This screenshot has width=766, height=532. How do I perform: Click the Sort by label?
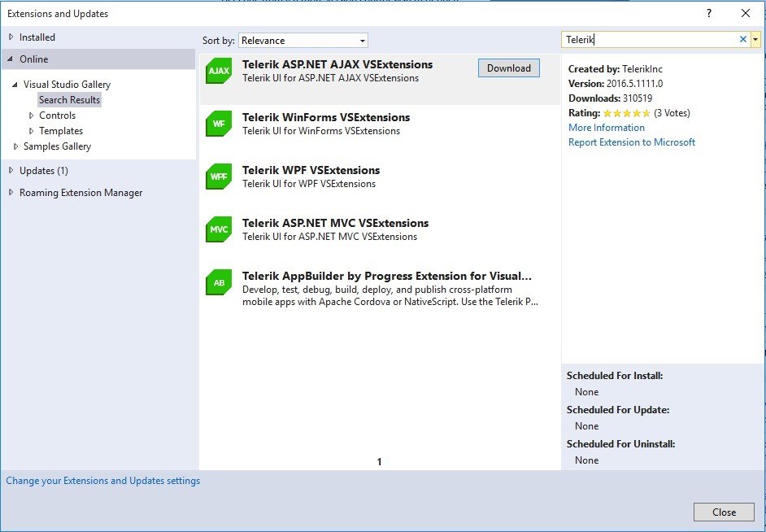[219, 41]
